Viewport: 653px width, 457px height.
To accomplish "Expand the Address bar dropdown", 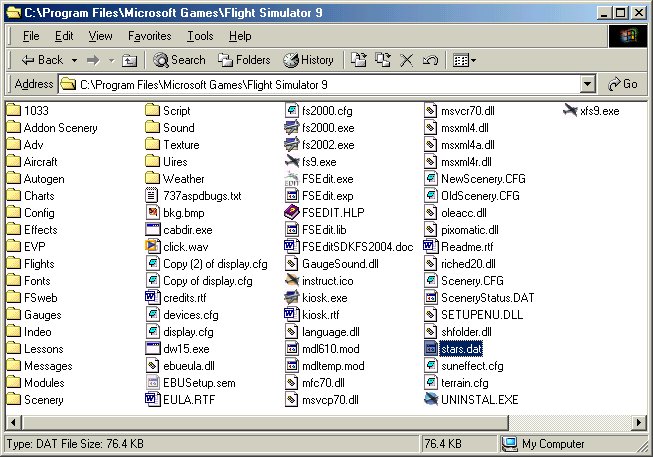I will [x=587, y=85].
